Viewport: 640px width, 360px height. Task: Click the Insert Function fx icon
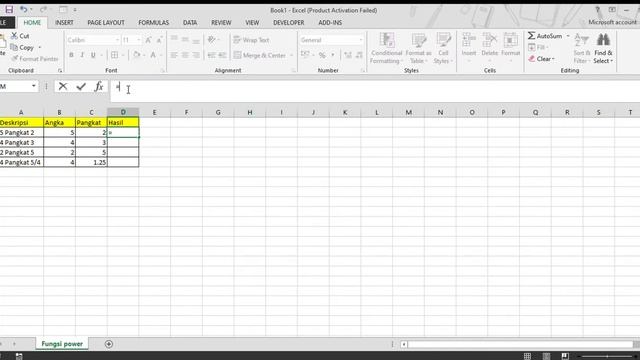point(99,86)
